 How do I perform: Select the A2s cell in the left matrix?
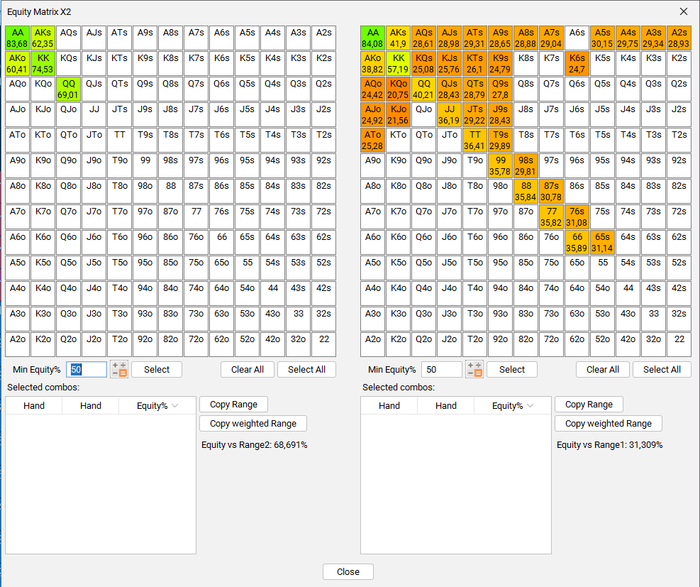pyautogui.click(x=324, y=38)
